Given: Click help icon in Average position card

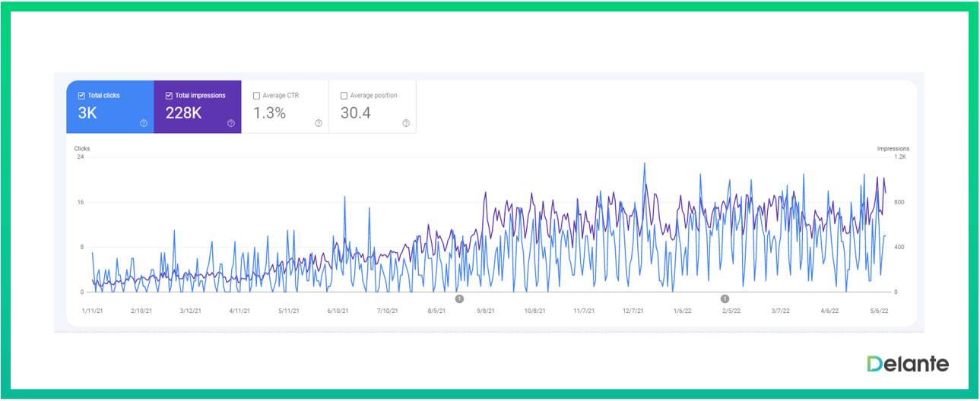Looking at the screenshot, I should (406, 123).
